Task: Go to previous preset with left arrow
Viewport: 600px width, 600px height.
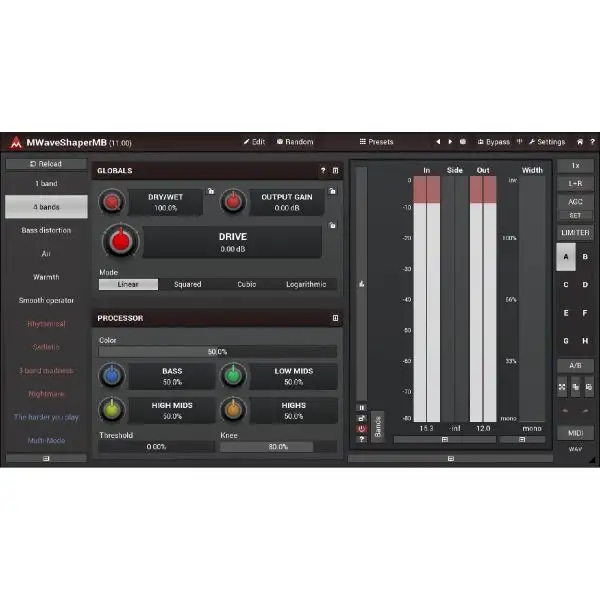Action: [437, 142]
